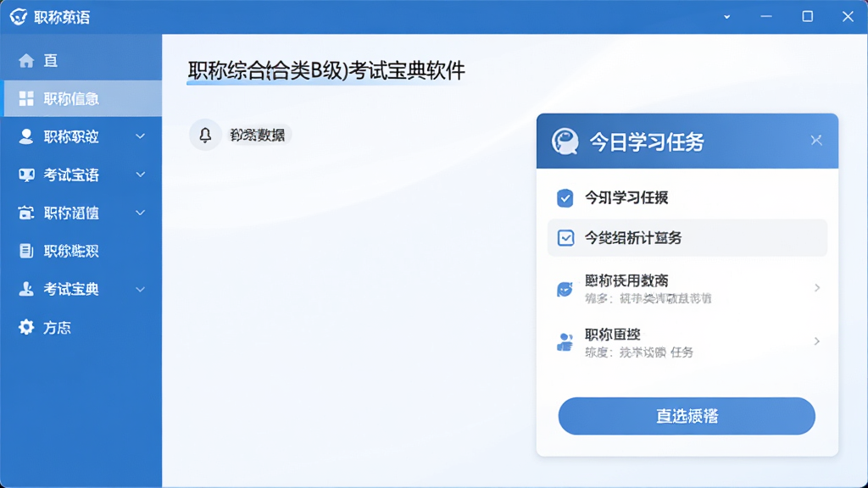Click the document icon in the sidebar

click(26, 251)
